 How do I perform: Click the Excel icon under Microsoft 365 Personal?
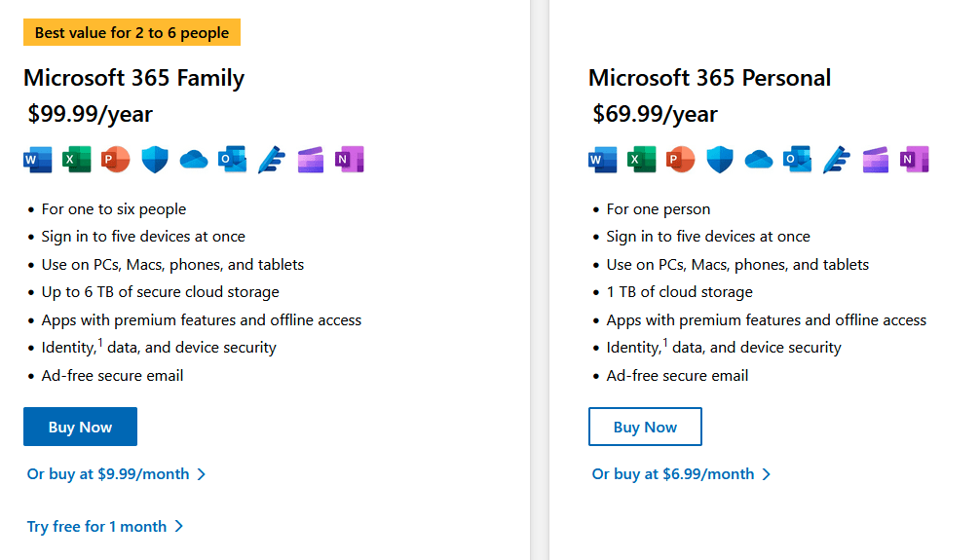pyautogui.click(x=641, y=160)
